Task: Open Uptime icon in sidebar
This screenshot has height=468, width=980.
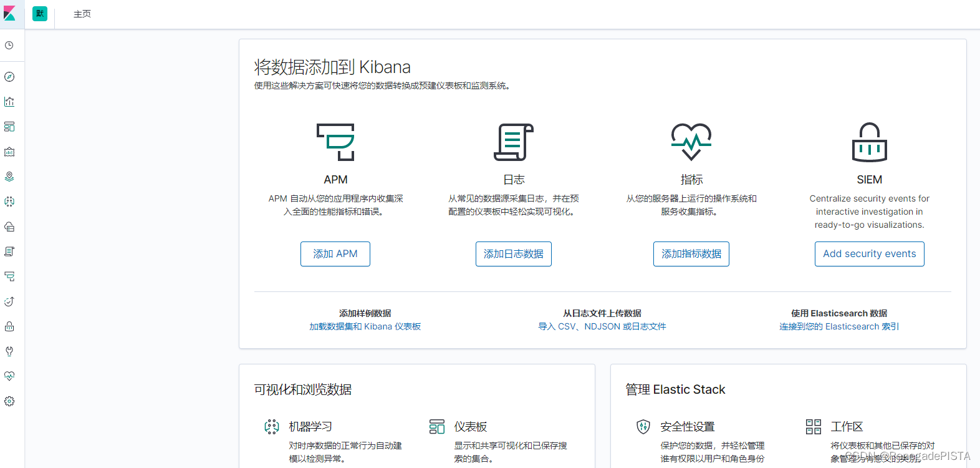Action: click(9, 301)
